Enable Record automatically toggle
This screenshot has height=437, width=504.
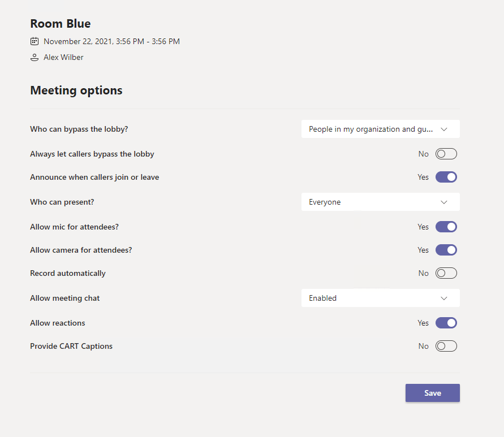point(446,274)
